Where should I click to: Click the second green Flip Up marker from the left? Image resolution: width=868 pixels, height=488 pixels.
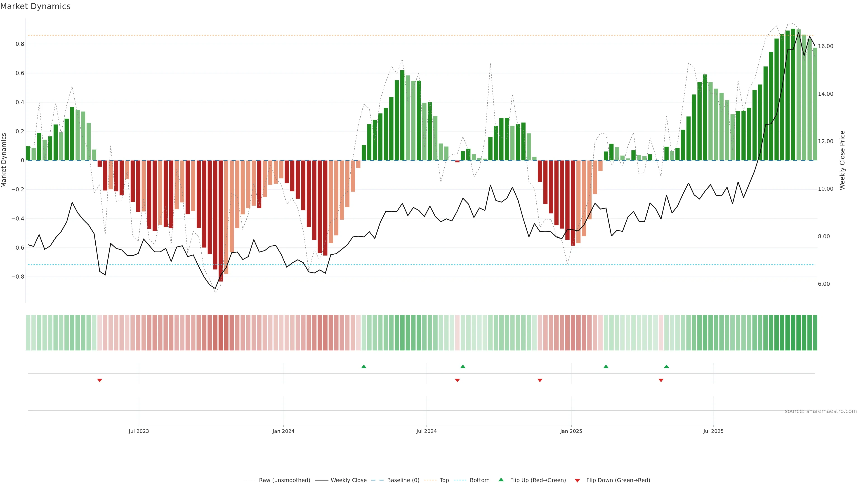pyautogui.click(x=463, y=366)
